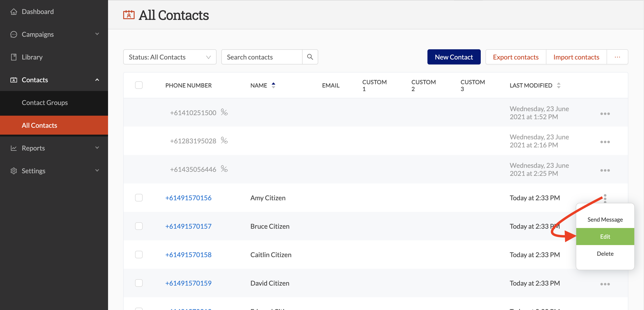Viewport: 644px width, 310px height.
Task: Click the Contacts card icon in sidebar
Action: tap(14, 80)
